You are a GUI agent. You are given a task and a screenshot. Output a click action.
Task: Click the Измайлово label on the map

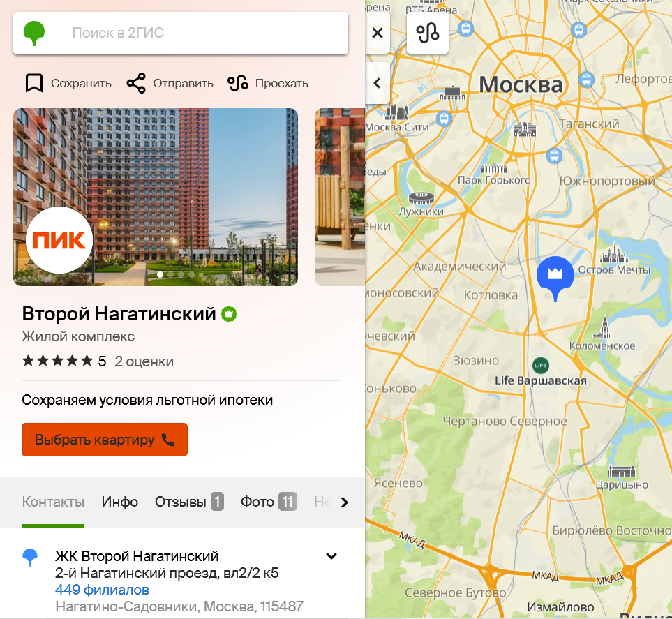pyautogui.click(x=560, y=607)
